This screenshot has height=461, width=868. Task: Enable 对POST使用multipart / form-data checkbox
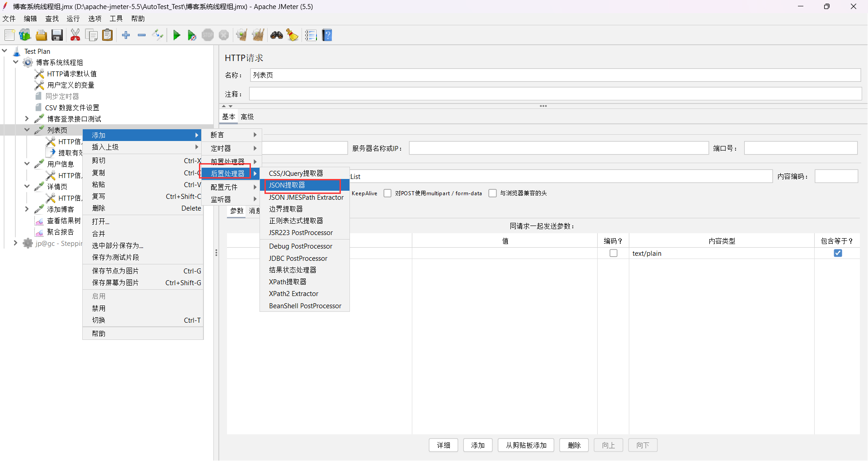pyautogui.click(x=387, y=193)
